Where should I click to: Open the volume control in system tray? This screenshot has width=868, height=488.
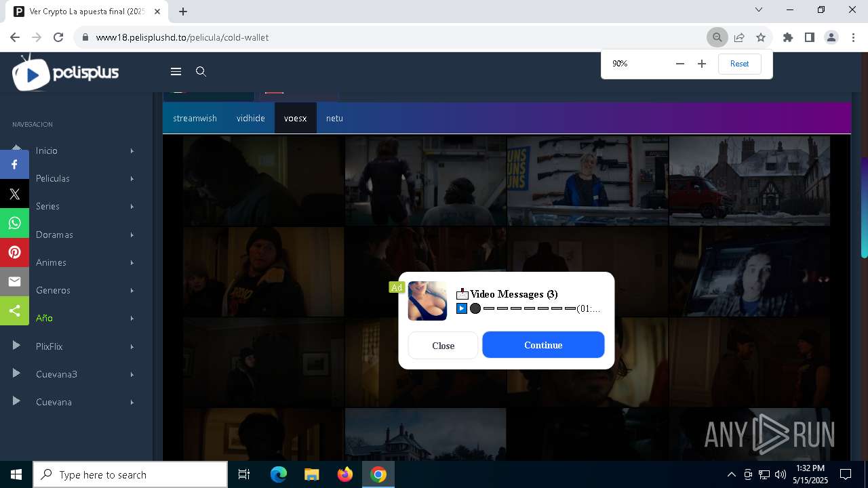pyautogui.click(x=781, y=474)
